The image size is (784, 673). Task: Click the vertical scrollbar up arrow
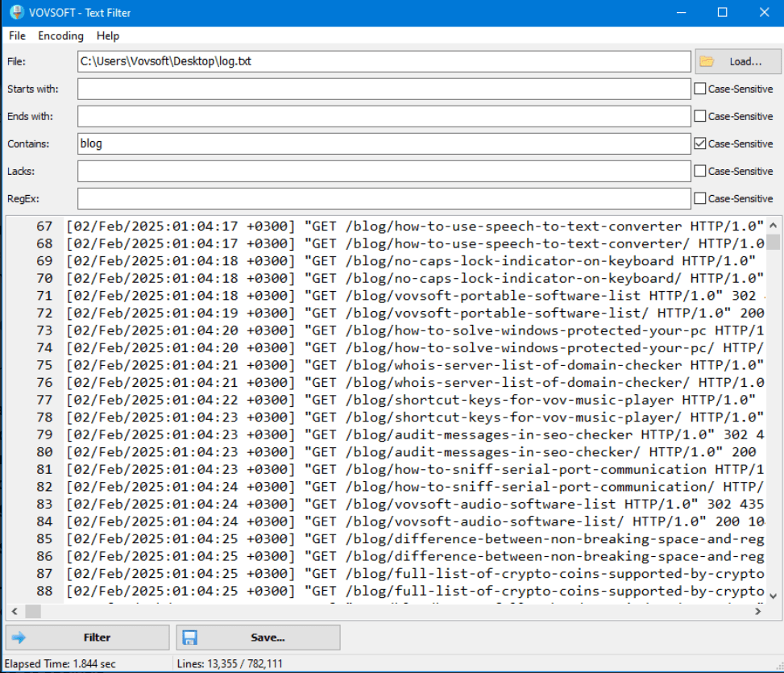pyautogui.click(x=773, y=226)
